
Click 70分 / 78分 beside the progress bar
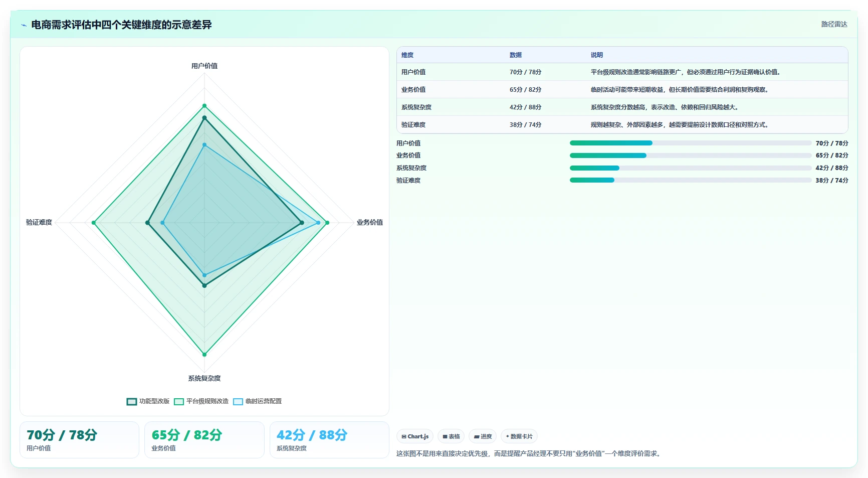click(x=832, y=143)
